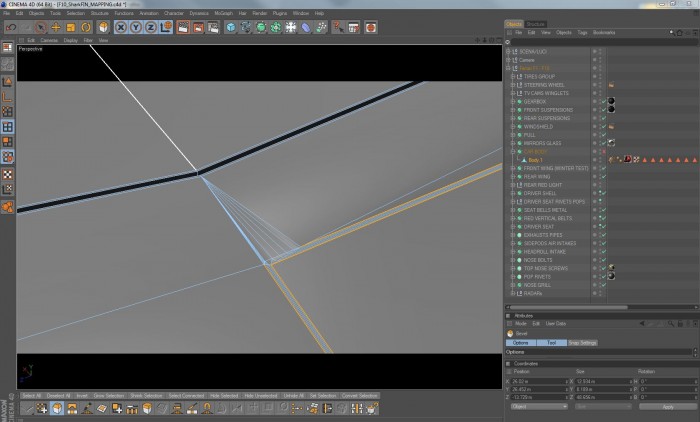Click the object manager horizontal scrollbar
The height and width of the screenshot is (422, 700).
pos(569,307)
